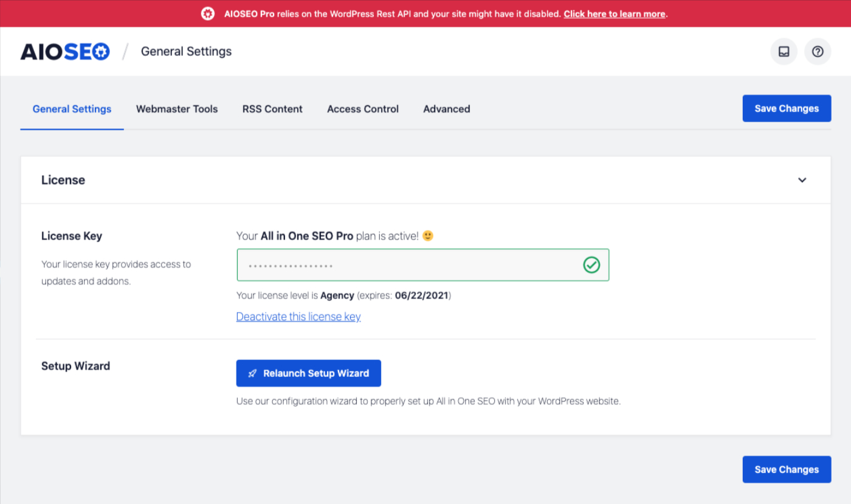Viewport: 851px width, 504px height.
Task: Click the expiry date '06/22/2021'
Action: point(421,295)
